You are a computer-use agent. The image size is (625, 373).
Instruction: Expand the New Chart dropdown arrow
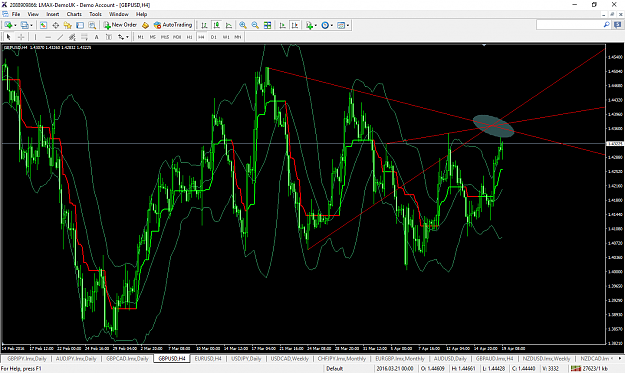(x=15, y=25)
